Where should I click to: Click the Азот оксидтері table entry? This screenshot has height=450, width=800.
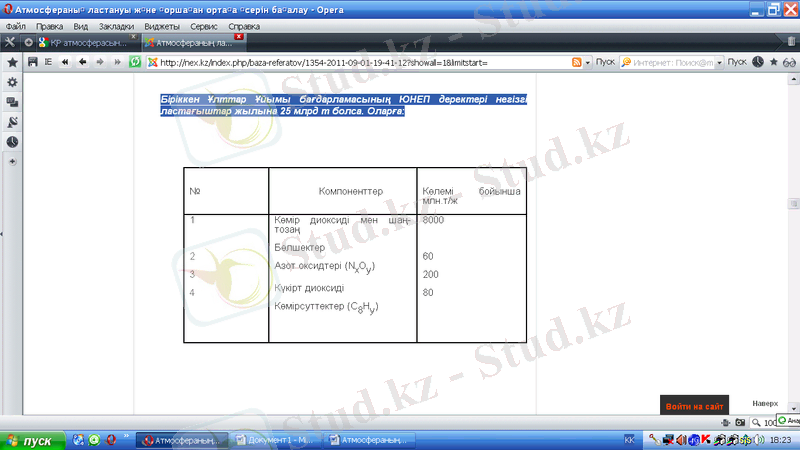[324, 266]
